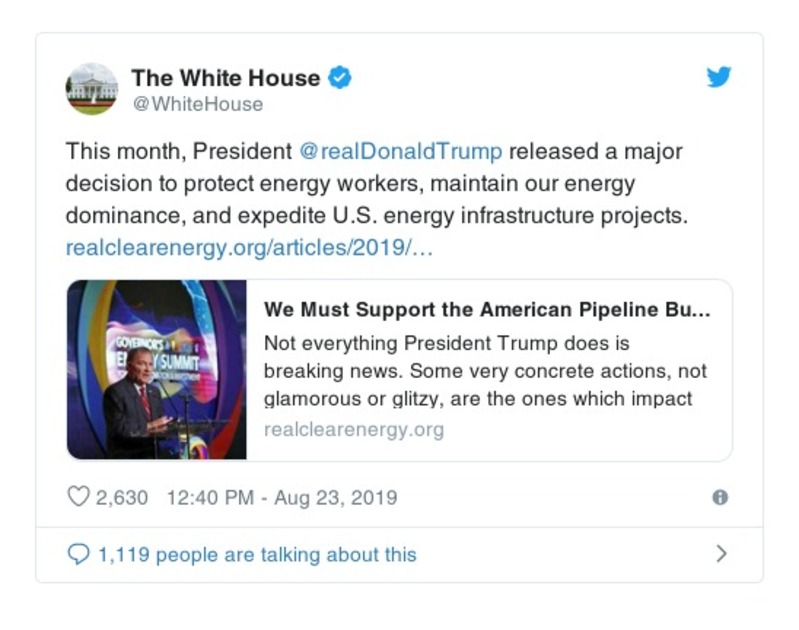View '1,119 people are talking about this'

click(257, 554)
